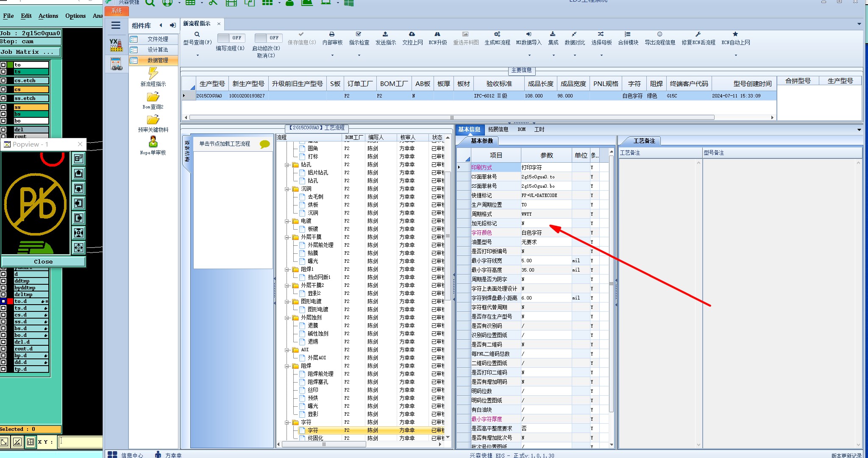Click the red to.d layer color swatch
Screen dimensions: 868x458
click(x=10, y=301)
